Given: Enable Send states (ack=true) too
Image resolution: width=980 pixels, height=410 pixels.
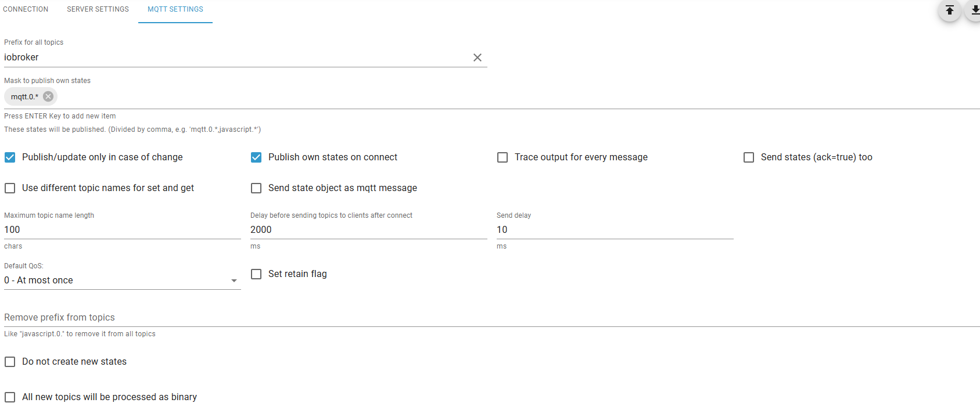Looking at the screenshot, I should pos(749,157).
